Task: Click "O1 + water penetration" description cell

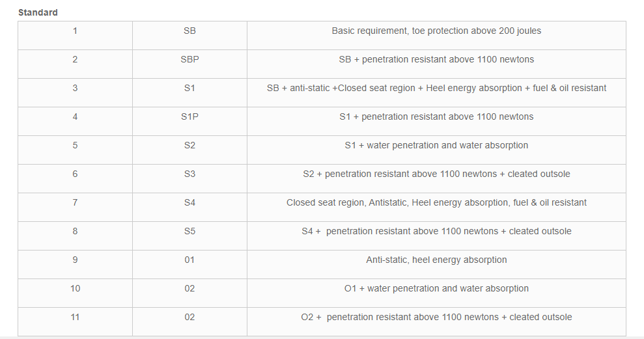Action: 436,288
